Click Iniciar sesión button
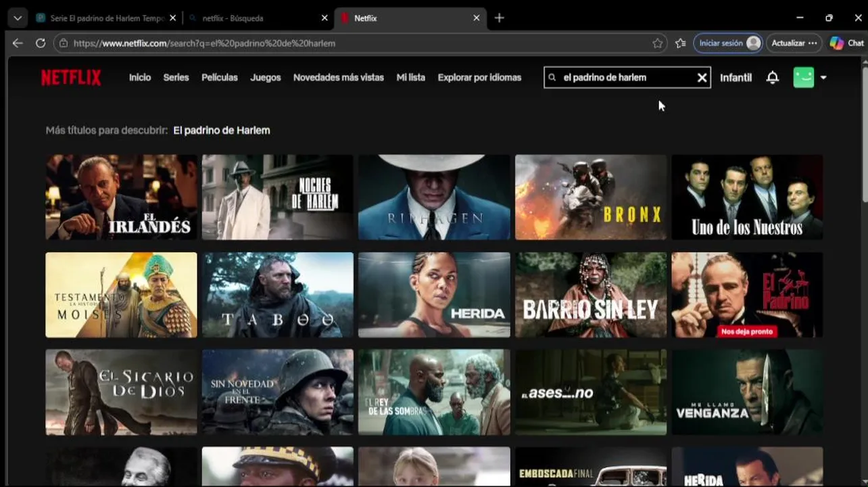The height and width of the screenshot is (487, 868). click(728, 43)
